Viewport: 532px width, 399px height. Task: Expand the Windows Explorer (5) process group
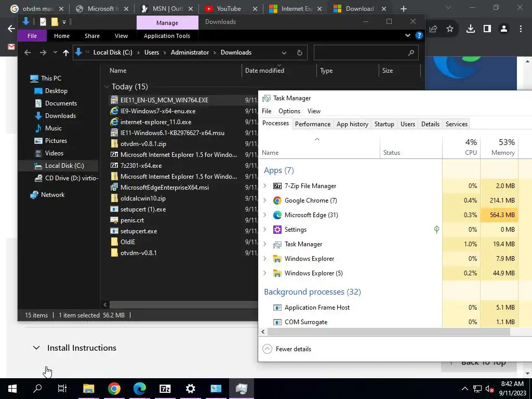[x=265, y=273]
